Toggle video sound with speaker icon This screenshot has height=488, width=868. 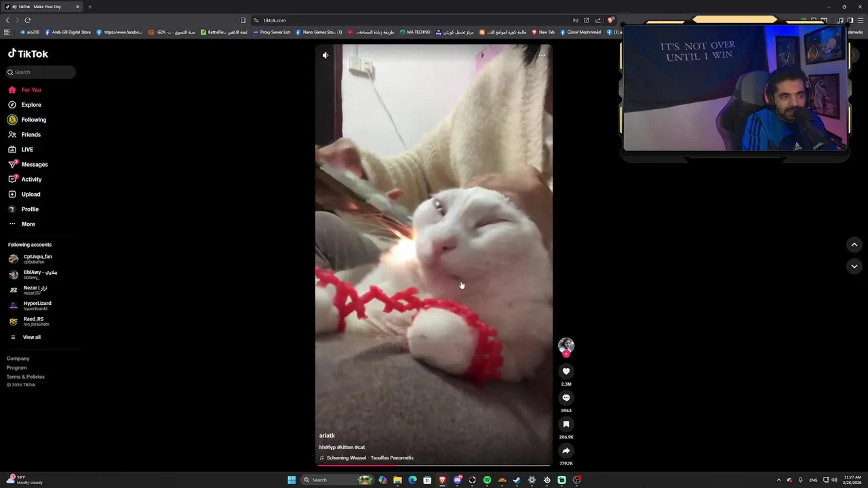[x=325, y=55]
